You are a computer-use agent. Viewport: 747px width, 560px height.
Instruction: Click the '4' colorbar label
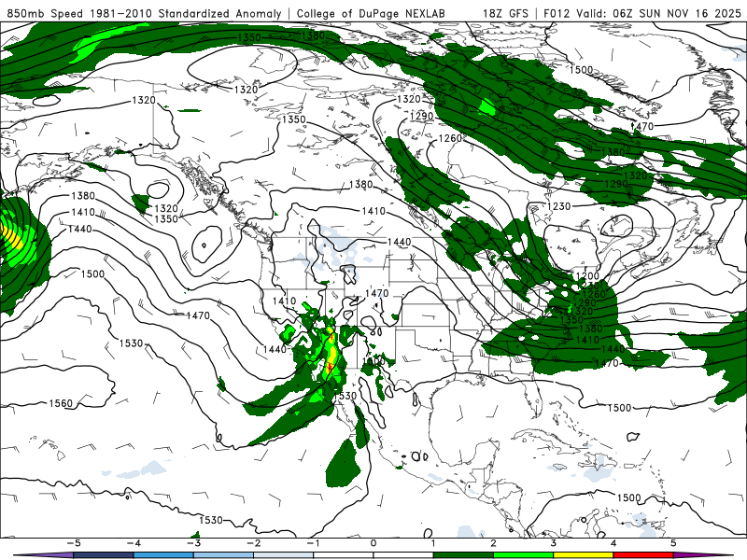613,543
